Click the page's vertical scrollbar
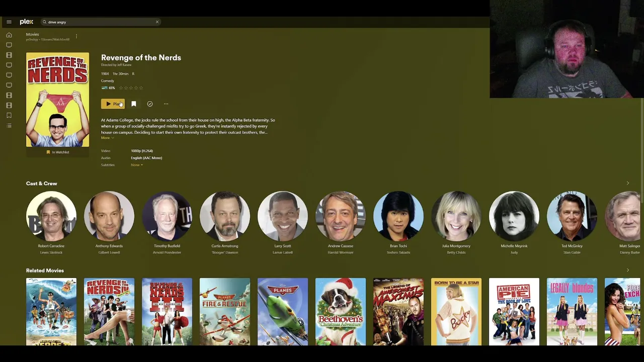Viewport: 644px width, 362px height. pos(642,151)
